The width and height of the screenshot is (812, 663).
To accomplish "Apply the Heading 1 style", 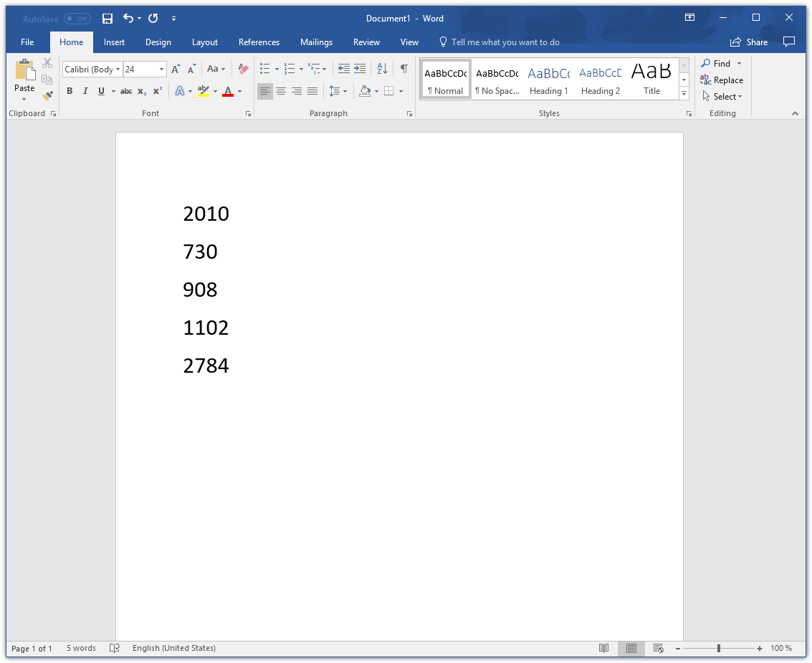I will [549, 79].
